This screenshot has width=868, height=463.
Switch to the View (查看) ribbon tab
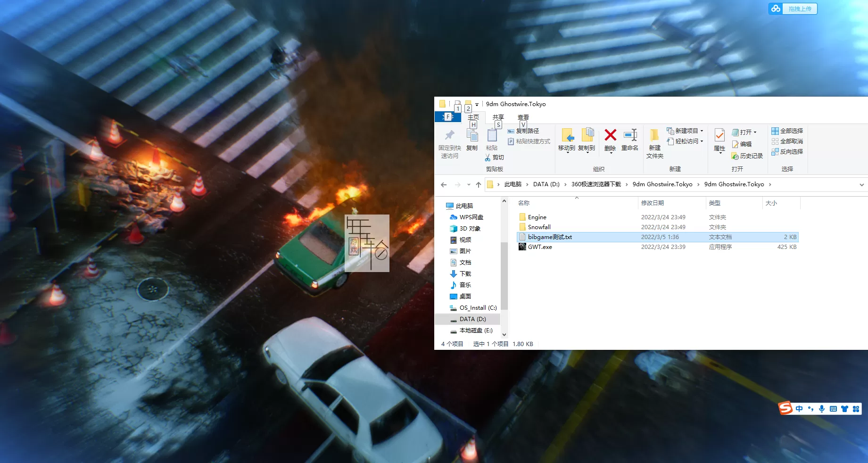pyautogui.click(x=523, y=117)
